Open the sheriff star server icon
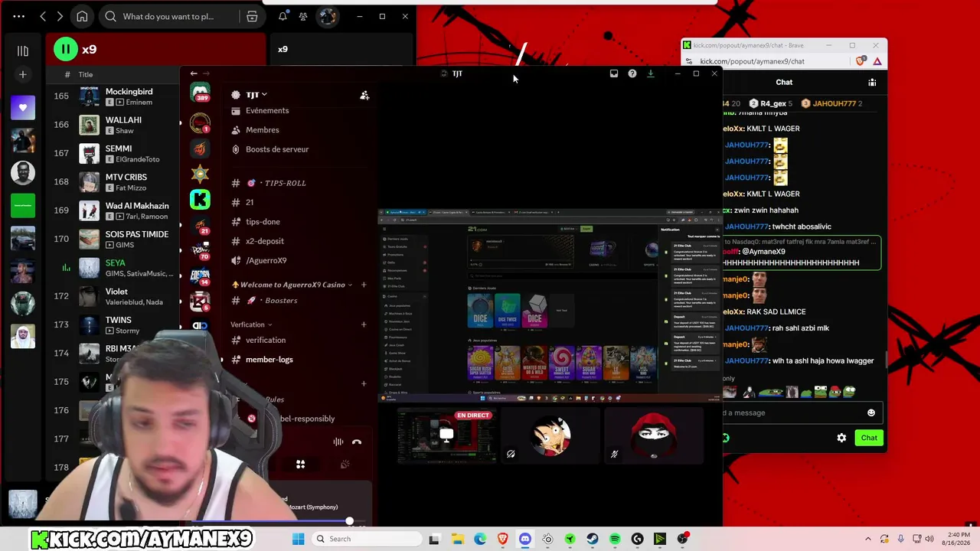 point(200,173)
